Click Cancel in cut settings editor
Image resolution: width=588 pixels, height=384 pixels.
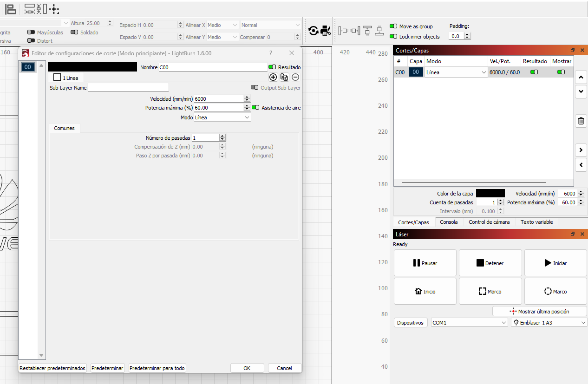(285, 368)
